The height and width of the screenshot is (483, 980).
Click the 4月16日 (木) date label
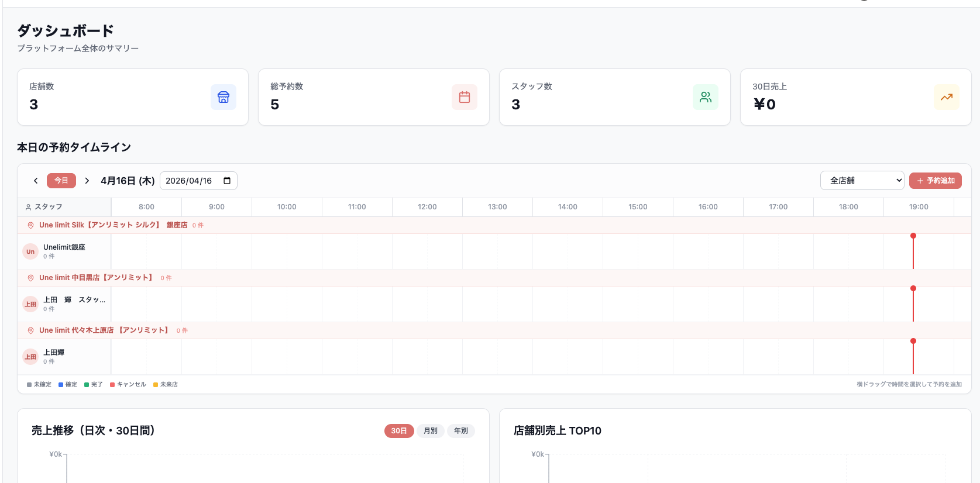(128, 181)
